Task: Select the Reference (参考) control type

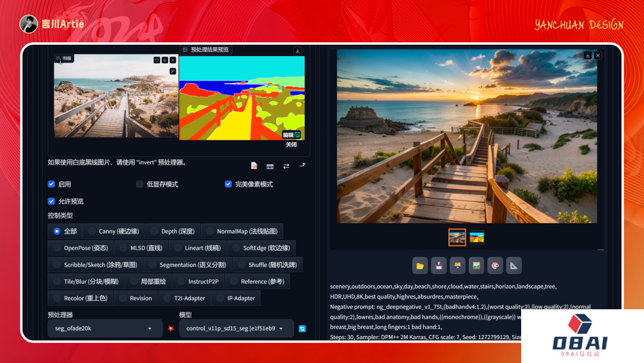Action: 258,282
